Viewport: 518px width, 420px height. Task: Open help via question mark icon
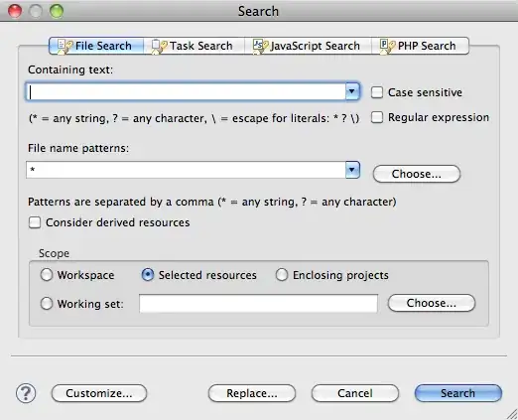click(x=26, y=393)
